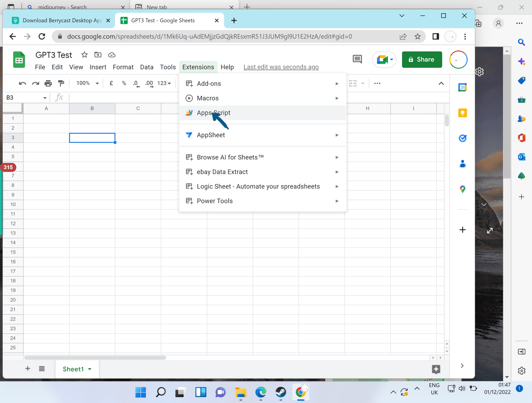Open the Help menu
Viewport: 532px width, 403px height.
pyautogui.click(x=227, y=67)
